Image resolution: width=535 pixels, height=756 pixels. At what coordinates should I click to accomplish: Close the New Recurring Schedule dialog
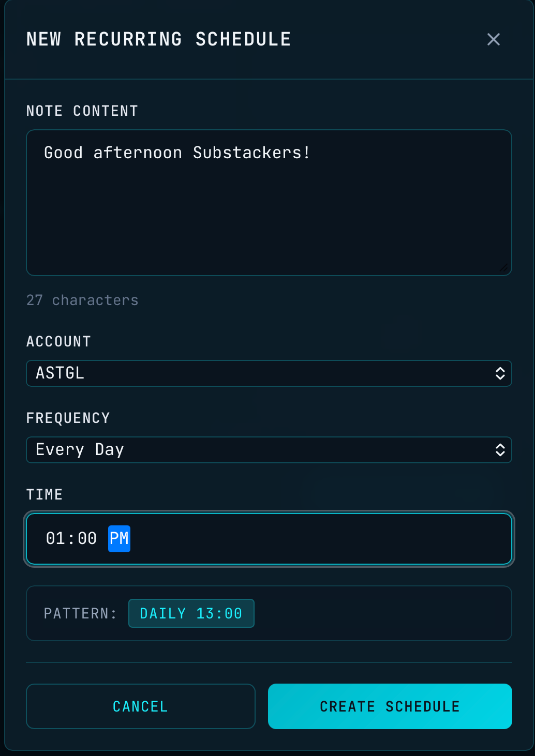493,39
